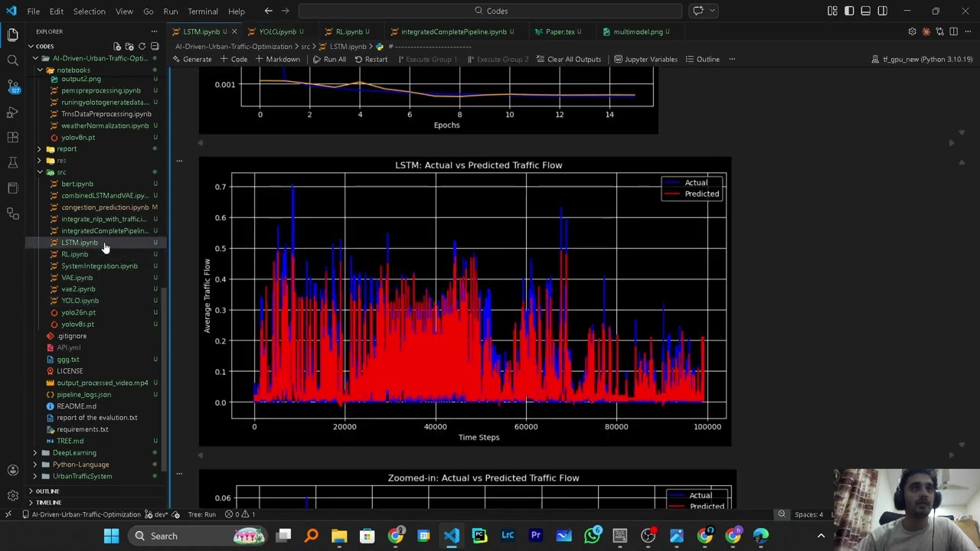Clear All Outputs of the notebook
980x551 pixels.
pyautogui.click(x=568, y=59)
